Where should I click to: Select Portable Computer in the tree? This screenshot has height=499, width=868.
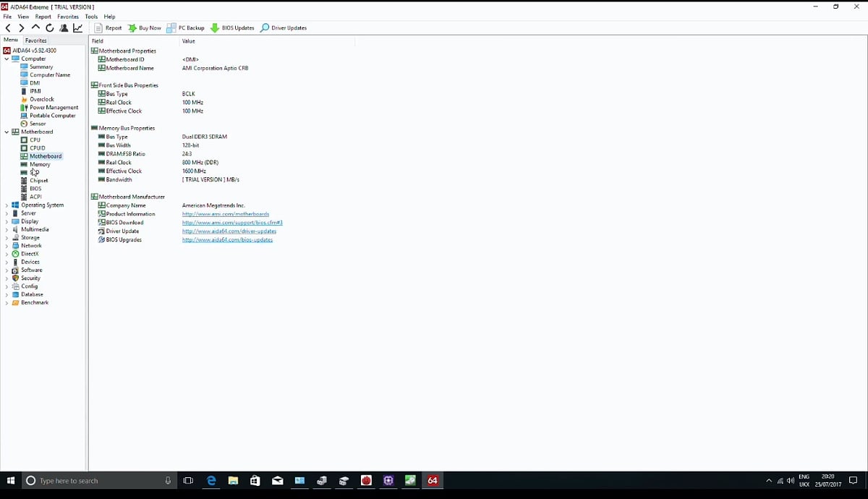click(53, 116)
